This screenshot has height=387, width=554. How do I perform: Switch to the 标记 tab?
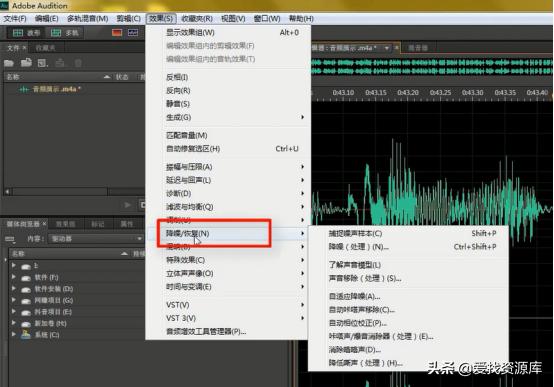point(98,224)
